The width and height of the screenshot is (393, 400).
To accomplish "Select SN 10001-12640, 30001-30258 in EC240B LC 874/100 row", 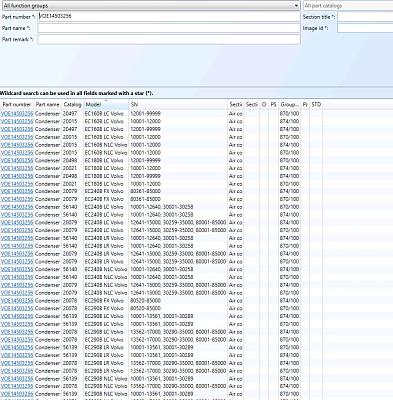I will coord(162,215).
